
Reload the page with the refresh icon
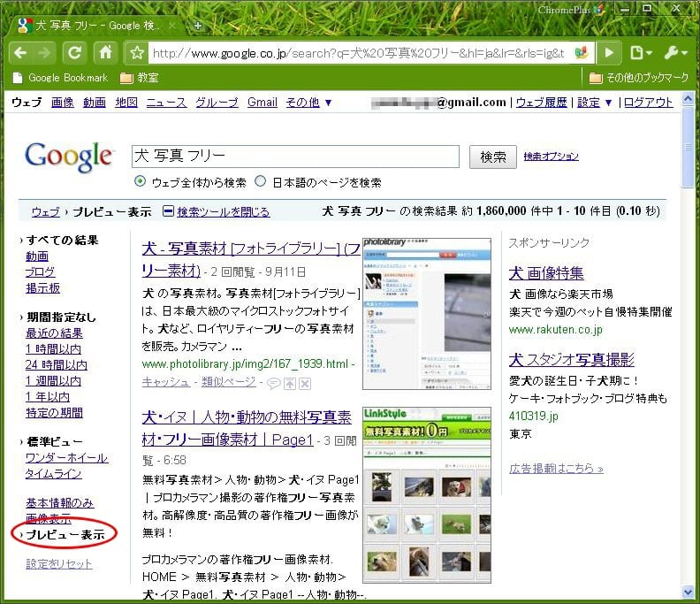coord(75,52)
